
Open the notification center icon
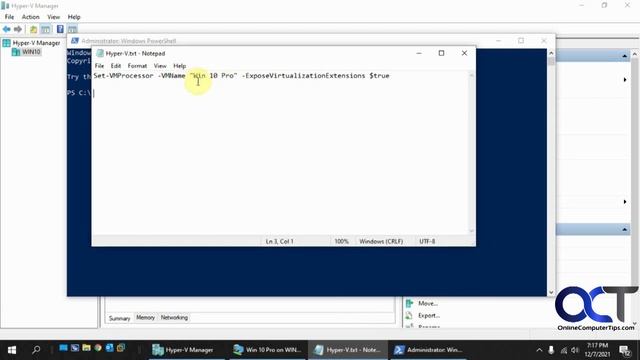pyautogui.click(x=624, y=350)
